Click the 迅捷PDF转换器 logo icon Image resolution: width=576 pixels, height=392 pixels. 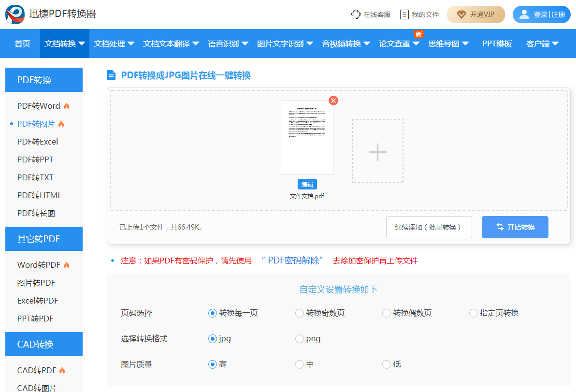click(14, 14)
